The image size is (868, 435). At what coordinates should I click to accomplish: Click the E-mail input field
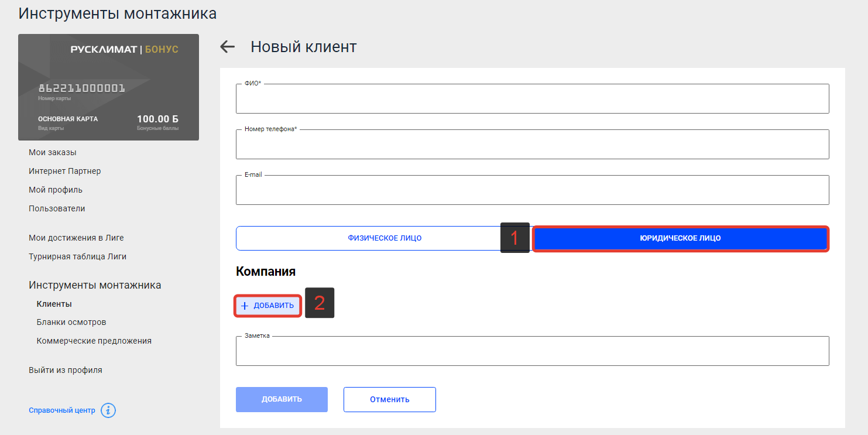pos(533,190)
